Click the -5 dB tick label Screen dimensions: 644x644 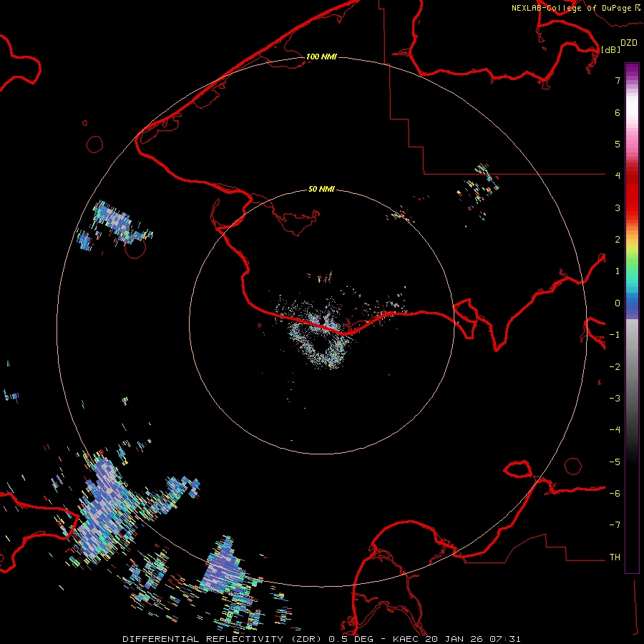click(615, 462)
